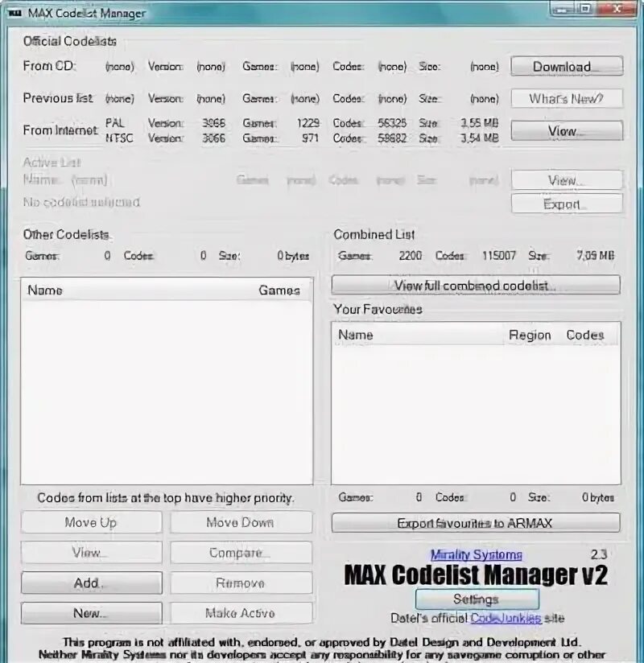
Task: Export the active codelist
Action: pos(567,204)
